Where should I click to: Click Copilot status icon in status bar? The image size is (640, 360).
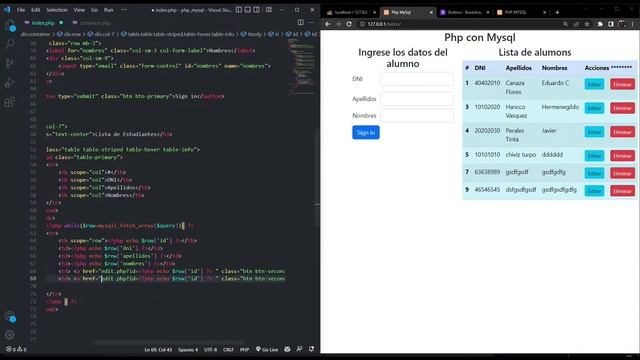[287, 349]
